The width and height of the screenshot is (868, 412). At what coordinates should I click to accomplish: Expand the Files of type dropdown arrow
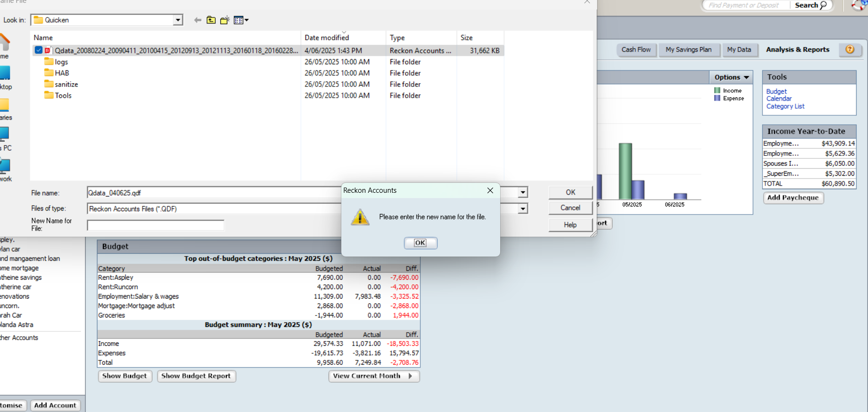pyautogui.click(x=522, y=208)
